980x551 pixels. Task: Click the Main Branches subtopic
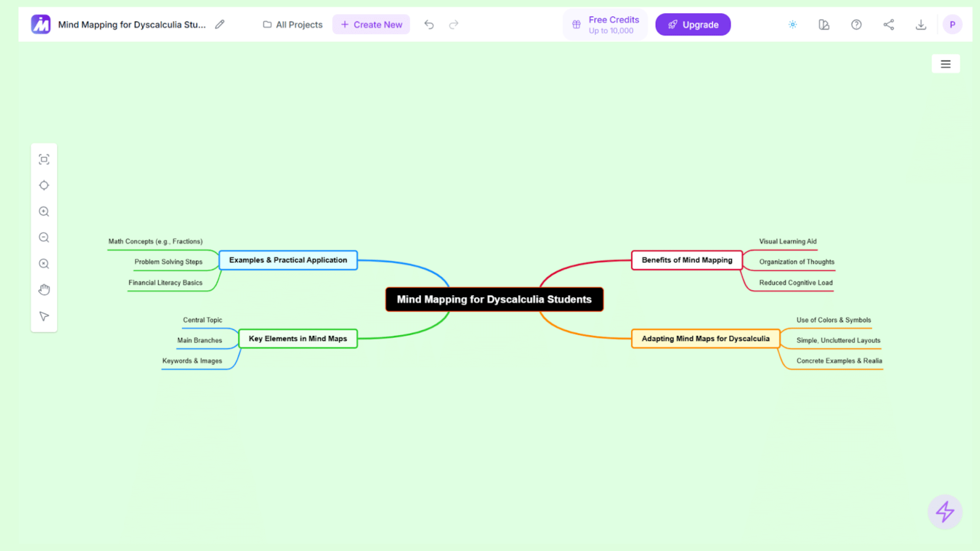tap(200, 340)
